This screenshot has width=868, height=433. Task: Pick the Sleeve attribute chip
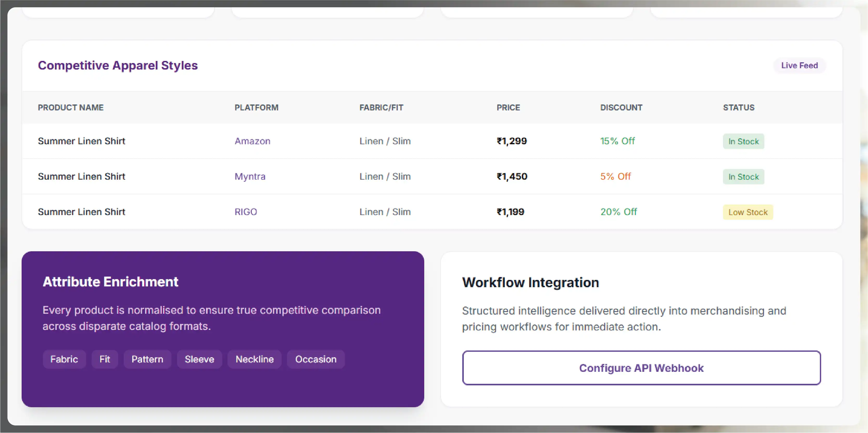tap(199, 359)
